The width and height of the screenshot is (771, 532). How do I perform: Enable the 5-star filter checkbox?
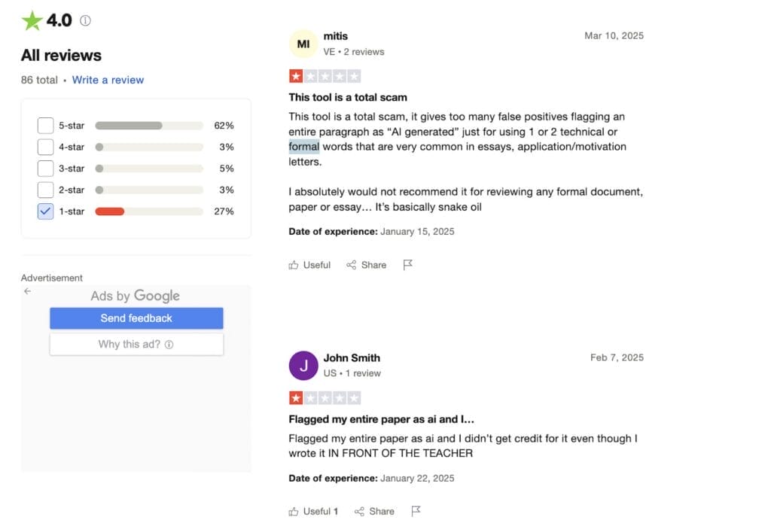(45, 126)
